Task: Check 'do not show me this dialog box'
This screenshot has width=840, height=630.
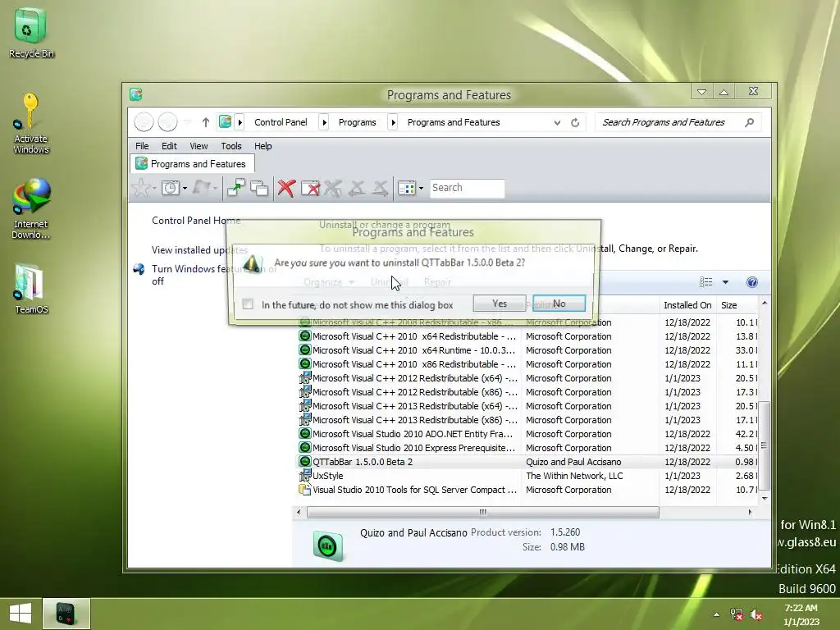Action: (x=248, y=304)
